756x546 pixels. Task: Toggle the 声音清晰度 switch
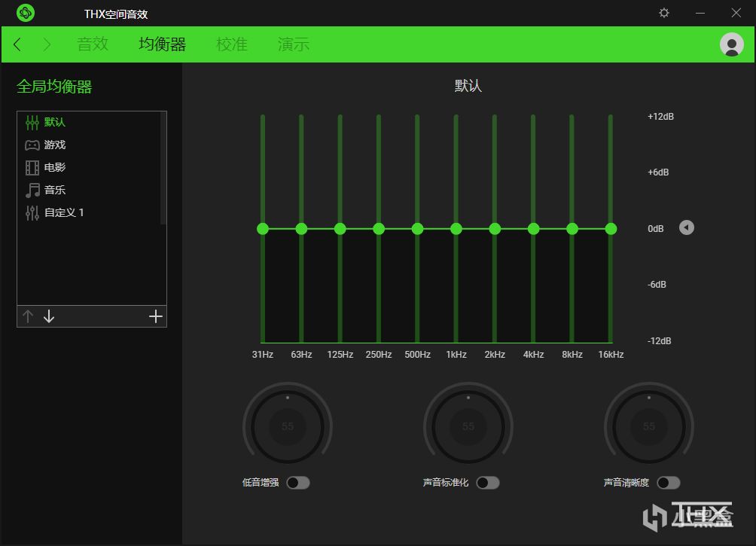[x=668, y=483]
